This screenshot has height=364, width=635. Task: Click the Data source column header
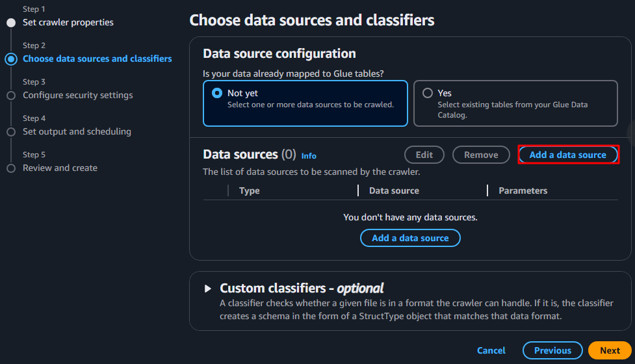[394, 190]
